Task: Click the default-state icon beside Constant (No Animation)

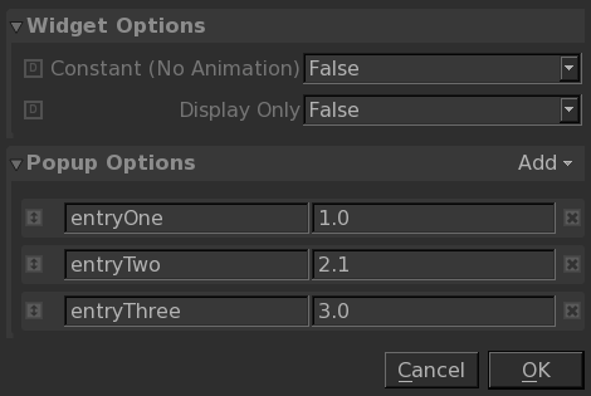Action: tap(33, 69)
